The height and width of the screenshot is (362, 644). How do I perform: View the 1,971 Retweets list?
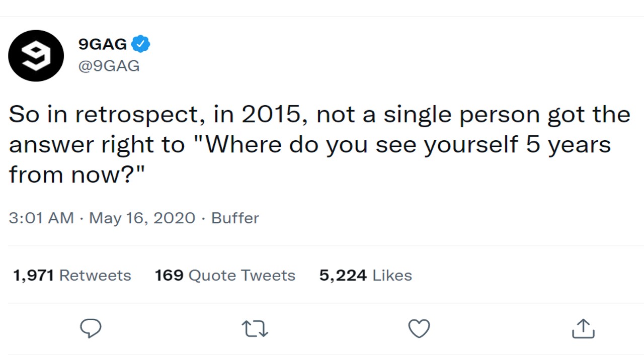(x=72, y=276)
